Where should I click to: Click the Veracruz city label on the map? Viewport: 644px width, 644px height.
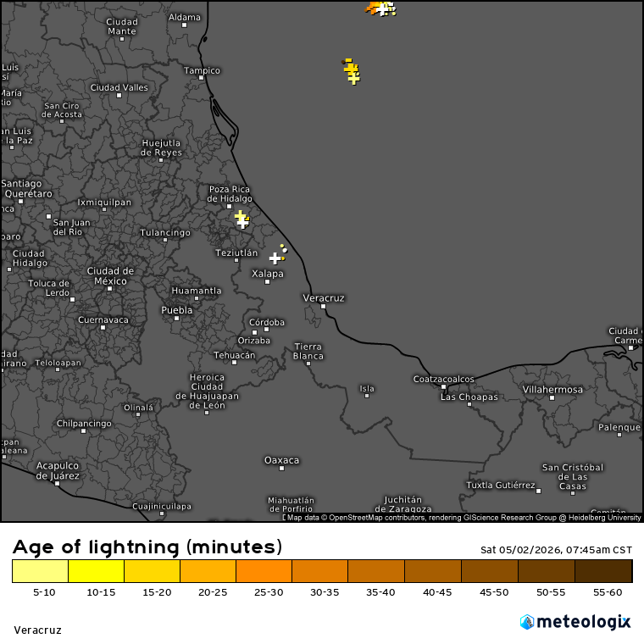click(324, 298)
